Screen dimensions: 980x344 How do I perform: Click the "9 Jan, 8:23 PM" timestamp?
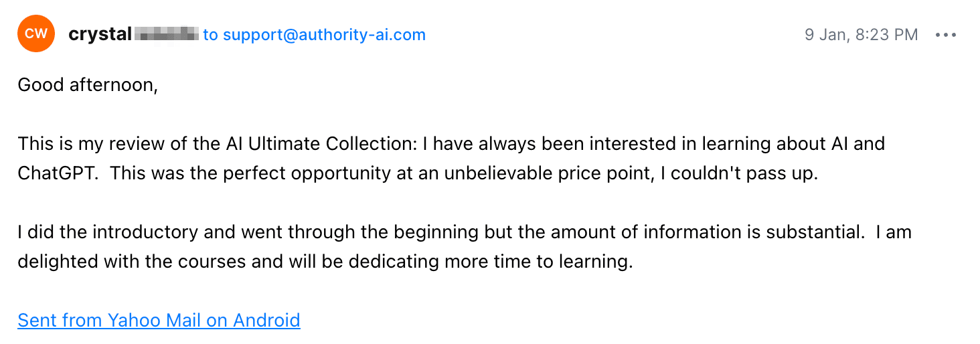click(x=861, y=35)
